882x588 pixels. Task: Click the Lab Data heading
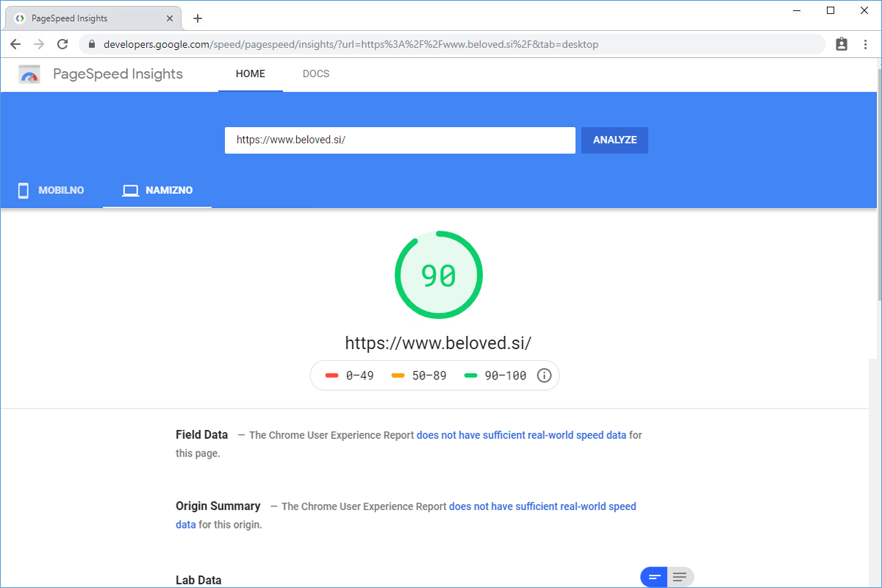point(198,580)
